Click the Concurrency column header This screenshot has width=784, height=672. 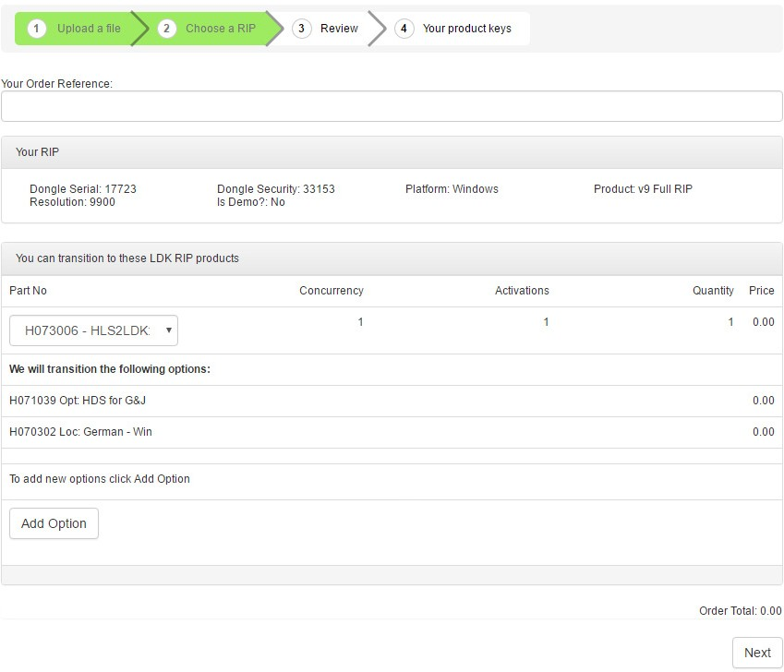(331, 291)
